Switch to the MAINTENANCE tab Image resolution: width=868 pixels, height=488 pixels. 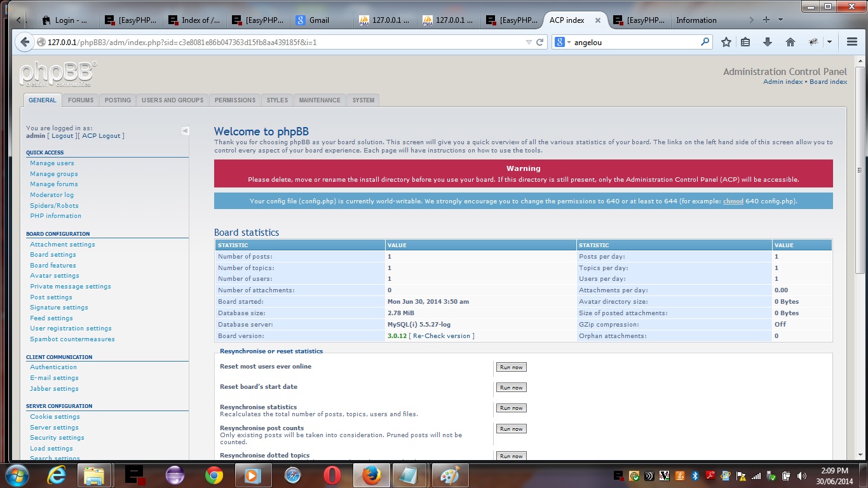click(x=320, y=100)
